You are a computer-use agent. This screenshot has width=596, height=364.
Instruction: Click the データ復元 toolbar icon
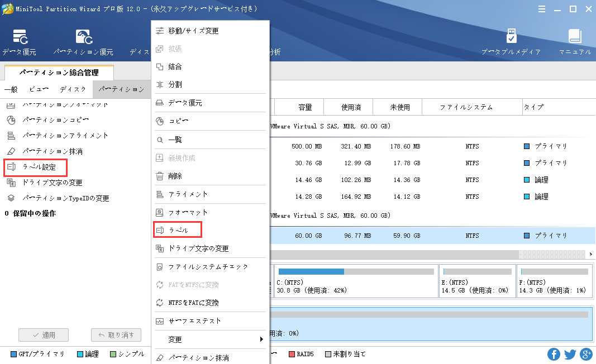(x=19, y=38)
